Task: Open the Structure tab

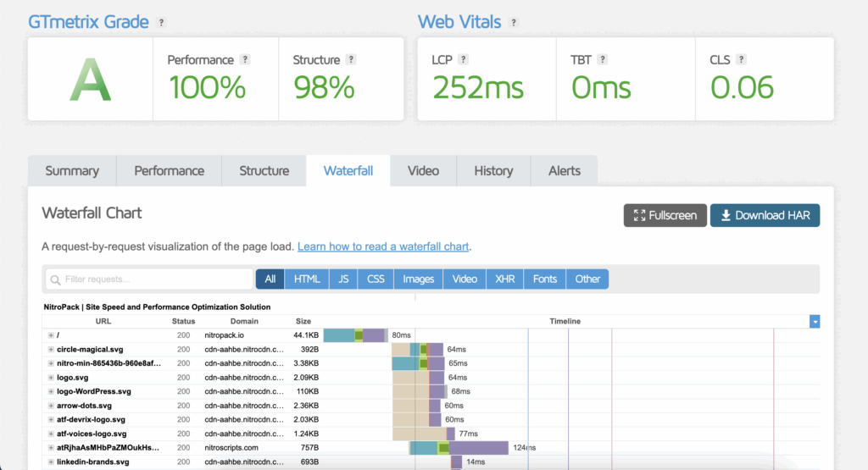Action: tap(264, 171)
